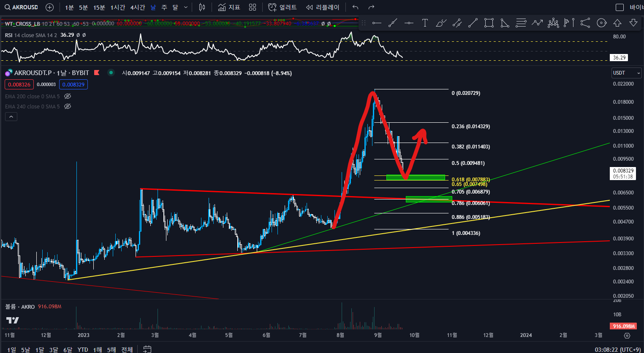This screenshot has height=353, width=644.
Task: Select the horizontal line tool
Action: (x=409, y=23)
